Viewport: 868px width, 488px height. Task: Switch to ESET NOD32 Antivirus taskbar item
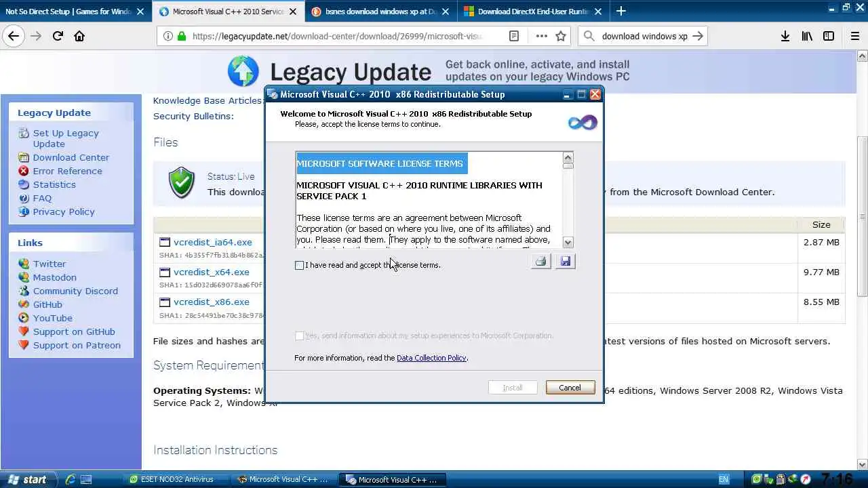click(178, 479)
